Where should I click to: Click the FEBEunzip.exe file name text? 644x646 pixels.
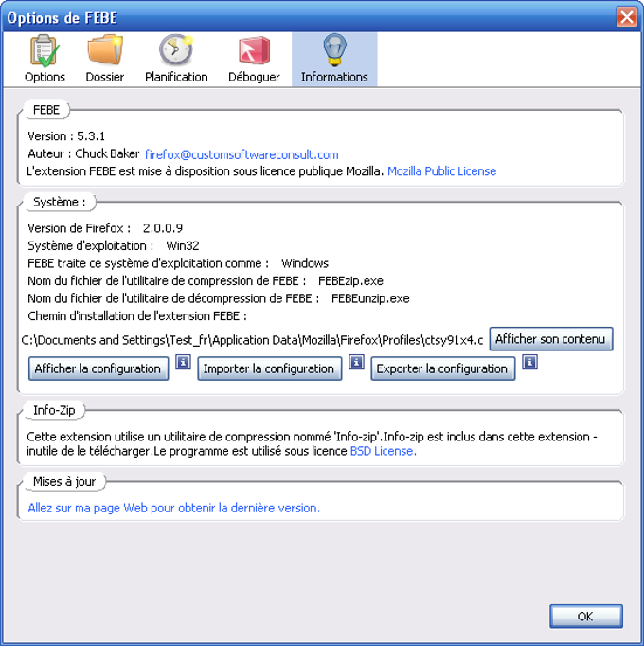(x=370, y=298)
